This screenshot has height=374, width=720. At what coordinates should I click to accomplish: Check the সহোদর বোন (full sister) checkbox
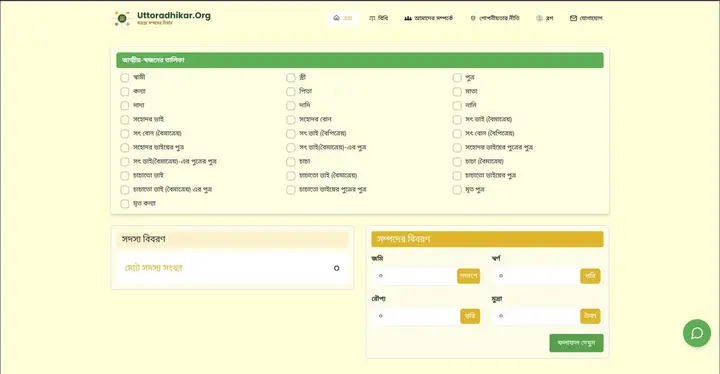pyautogui.click(x=291, y=120)
